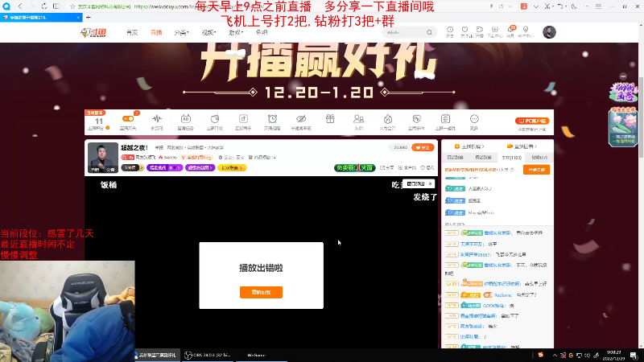Viewport: 644px width, 362px height.
Task: Open the messages bell icon with badge
Action: [510, 31]
